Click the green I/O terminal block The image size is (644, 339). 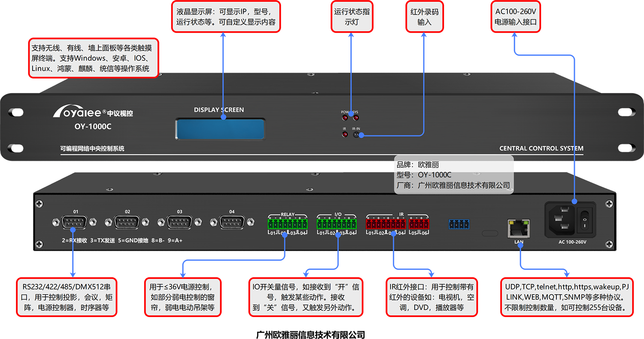pyautogui.click(x=337, y=223)
